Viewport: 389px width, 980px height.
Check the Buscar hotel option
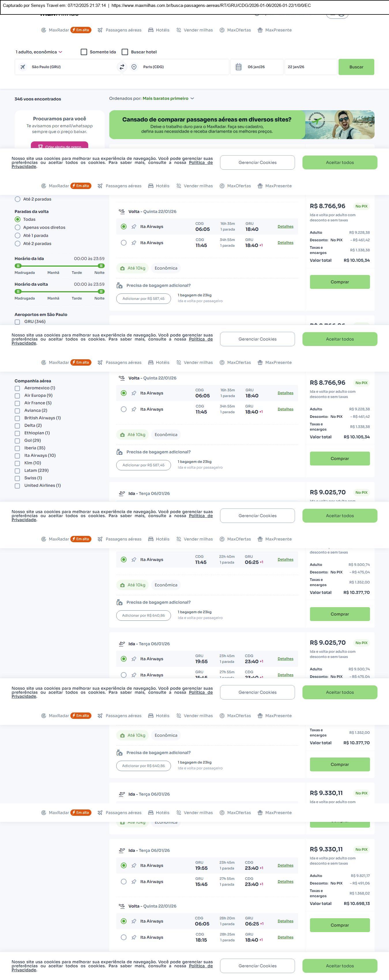click(x=125, y=52)
